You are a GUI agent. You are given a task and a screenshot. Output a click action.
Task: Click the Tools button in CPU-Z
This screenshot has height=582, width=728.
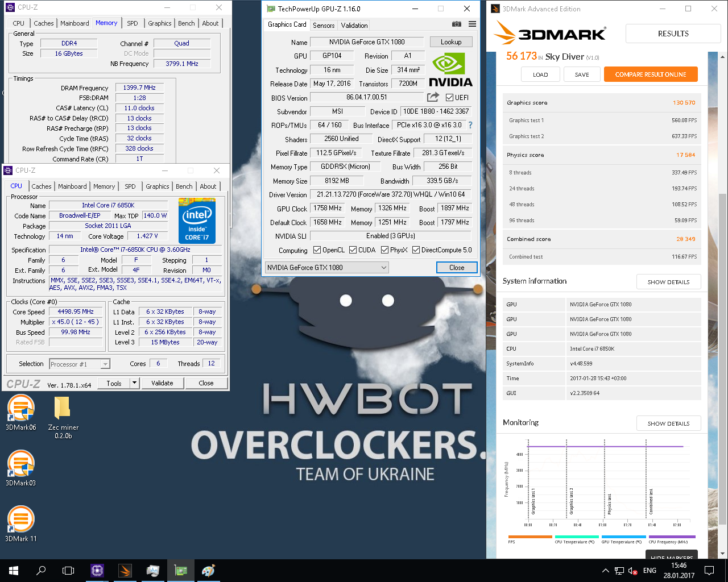point(114,383)
